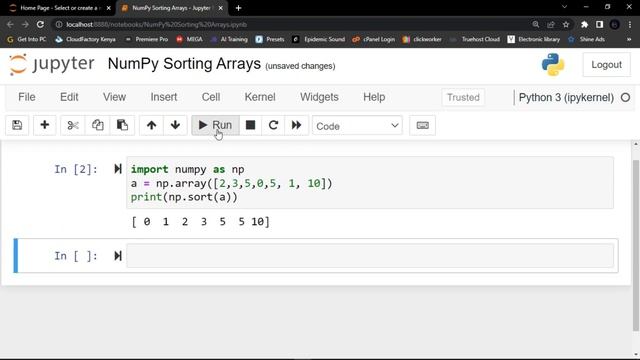Restart kernel and run all cells
The width and height of the screenshot is (640, 360).
(x=296, y=125)
